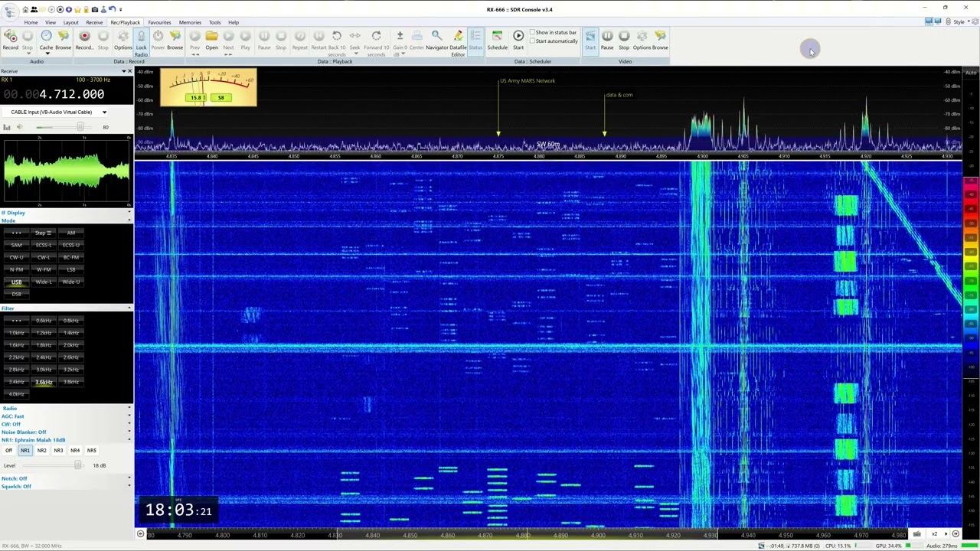The image size is (980, 551).
Task: Open the Memories tab
Action: point(190,22)
